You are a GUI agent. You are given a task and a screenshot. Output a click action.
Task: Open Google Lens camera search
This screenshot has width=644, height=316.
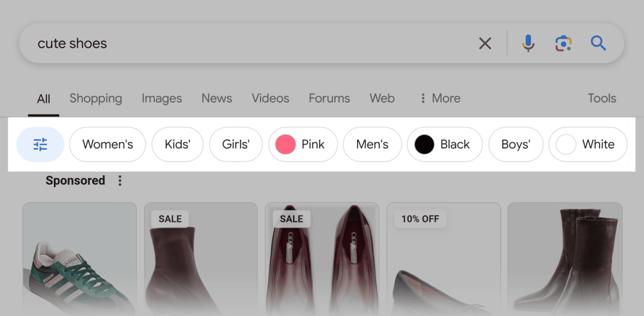pyautogui.click(x=562, y=43)
